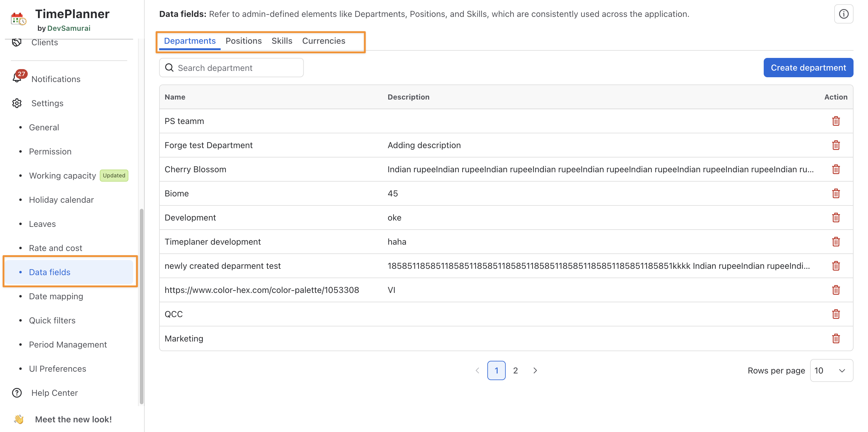Click the TimePlanner calendar logo
This screenshot has width=868, height=432.
(x=18, y=19)
